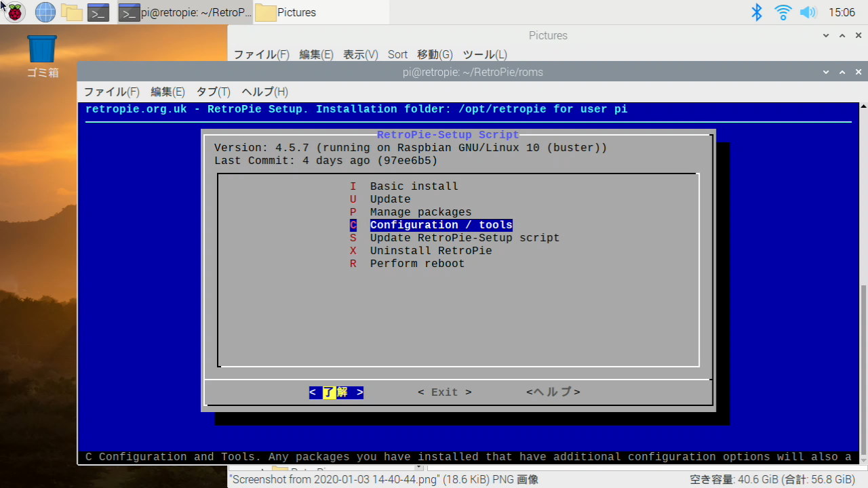Open the ゴミ箱 trash desktop icon
The width and height of the screenshot is (868, 488).
[42, 57]
